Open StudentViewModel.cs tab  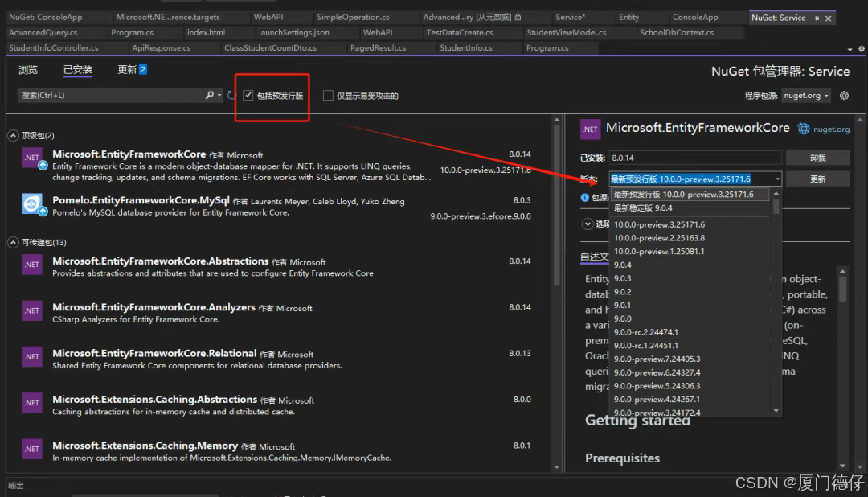pos(567,33)
